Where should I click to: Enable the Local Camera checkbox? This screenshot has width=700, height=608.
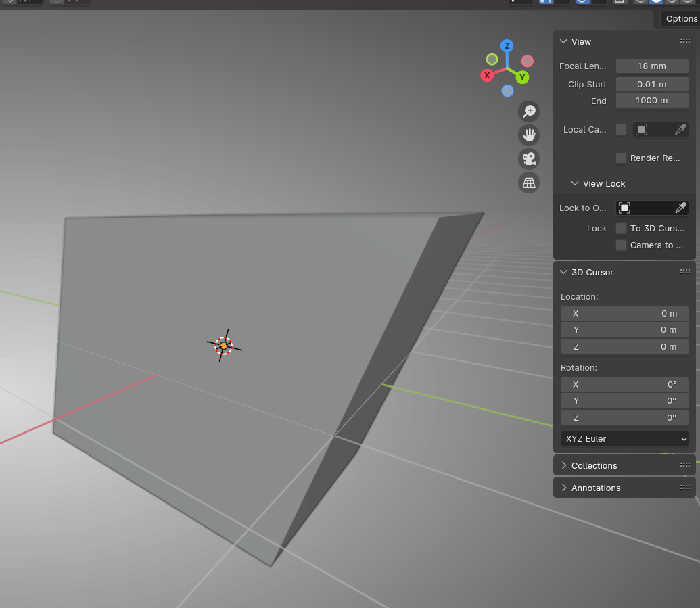click(621, 130)
